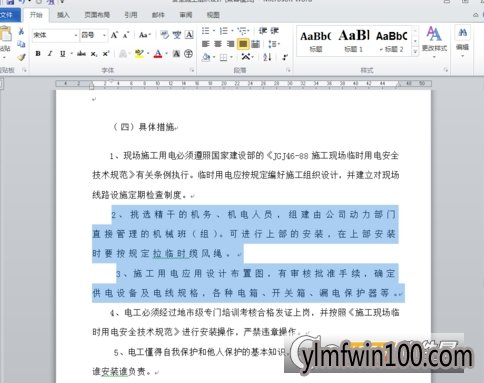Open the Line Spacing dropdown
The image size is (484, 383).
pos(274,44)
